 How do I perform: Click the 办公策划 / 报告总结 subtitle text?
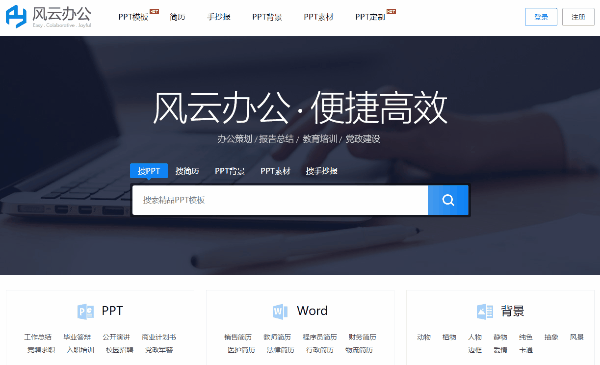coord(256,139)
